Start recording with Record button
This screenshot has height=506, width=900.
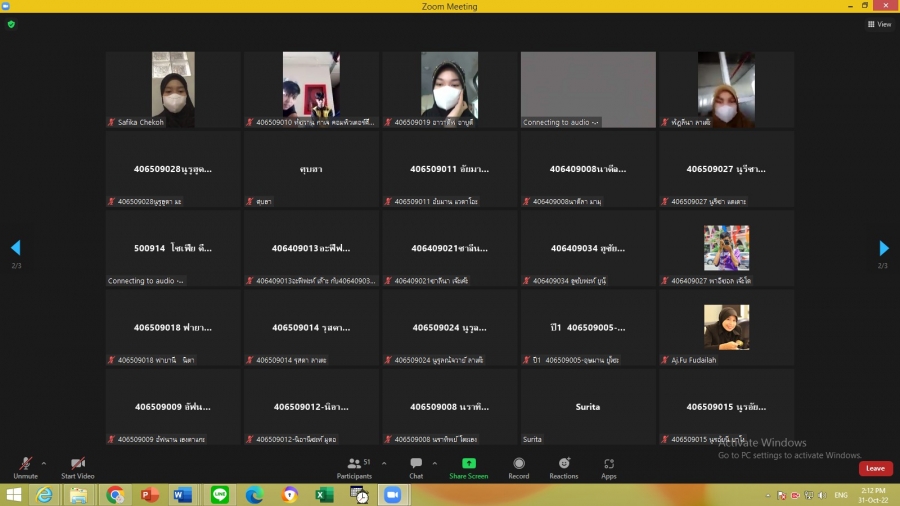[x=518, y=465]
